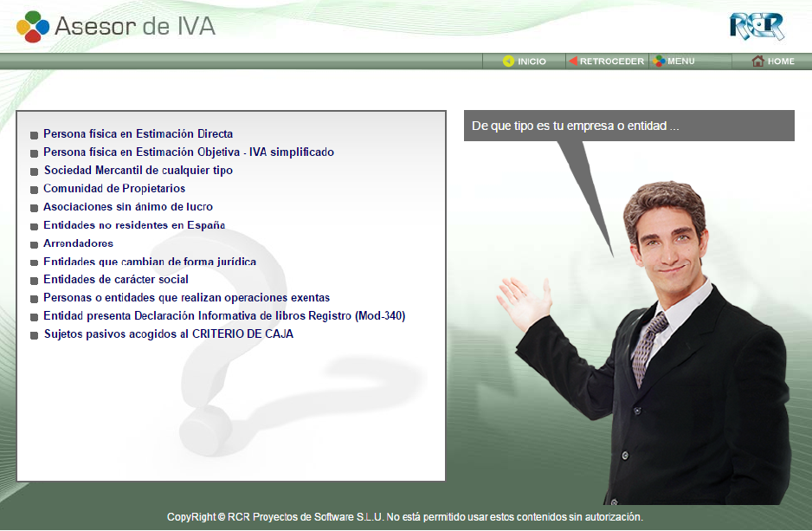Viewport: 812px width, 531px height.
Task: Select Entidades no residentes en España
Action: tap(134, 225)
